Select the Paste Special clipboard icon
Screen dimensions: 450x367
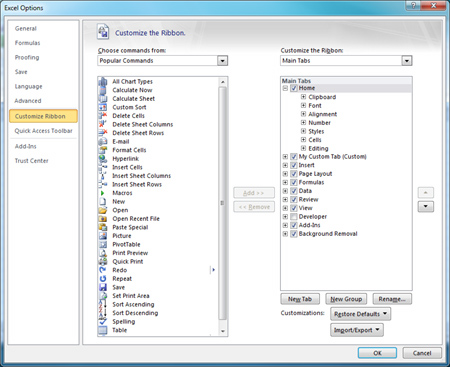click(x=103, y=227)
